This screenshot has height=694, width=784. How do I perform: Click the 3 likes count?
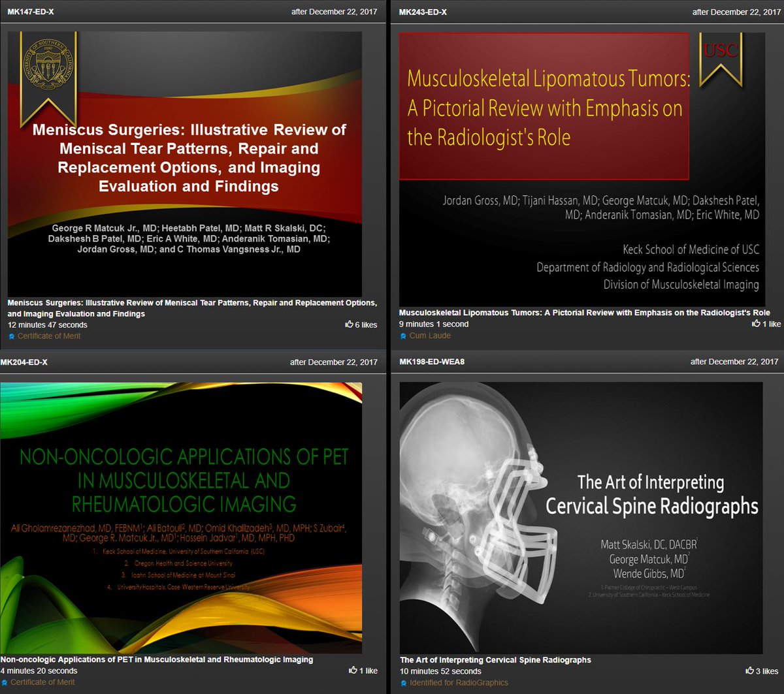coord(767,671)
